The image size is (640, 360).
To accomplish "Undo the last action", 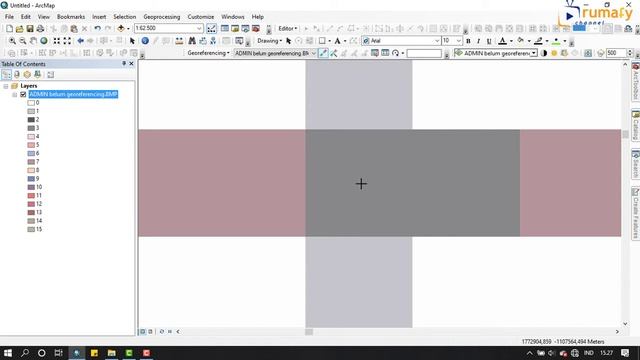I will tap(97, 29).
